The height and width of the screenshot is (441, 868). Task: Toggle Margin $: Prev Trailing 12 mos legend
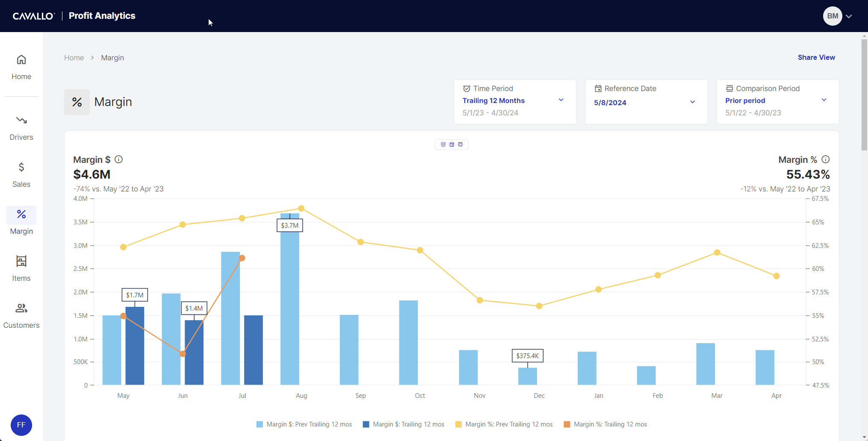click(304, 424)
